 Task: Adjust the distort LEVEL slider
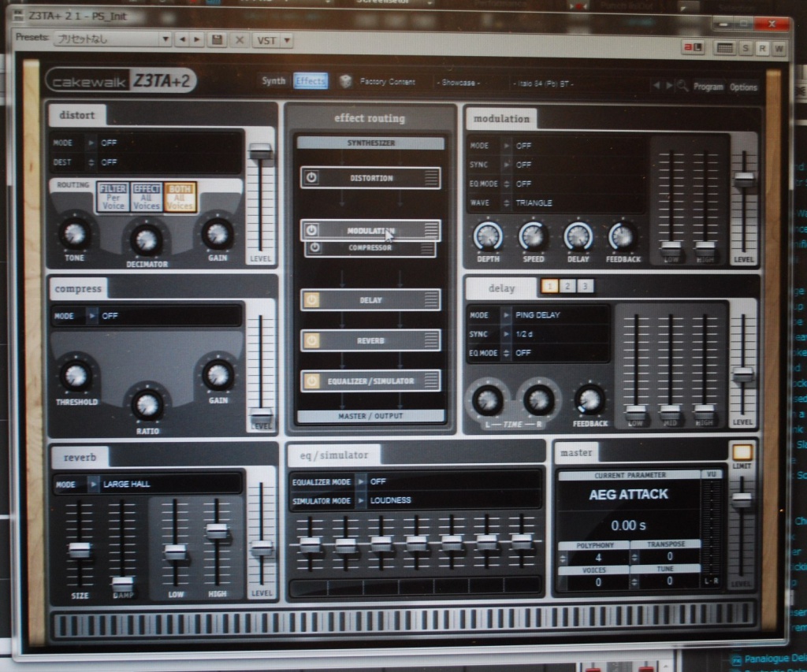coord(260,152)
